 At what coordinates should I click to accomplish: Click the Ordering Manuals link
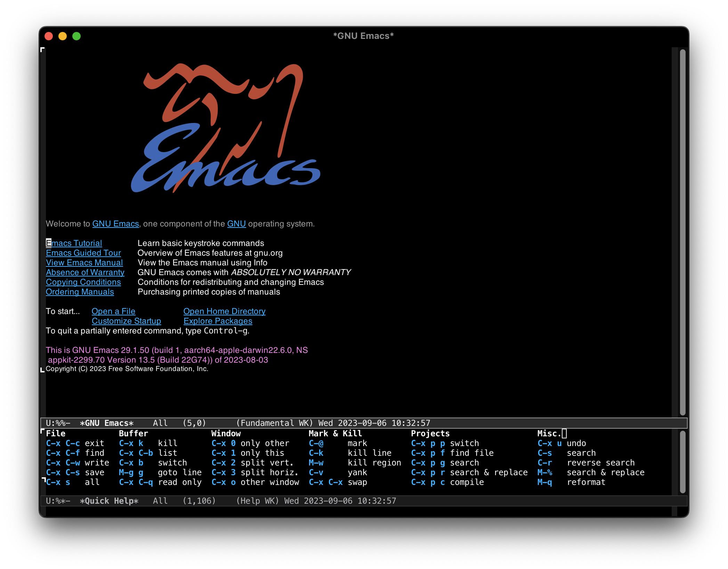[80, 292]
